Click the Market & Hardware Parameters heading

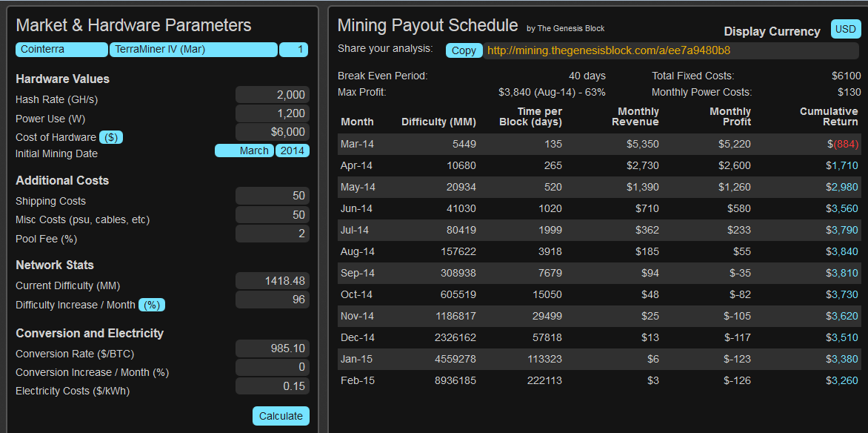[133, 25]
